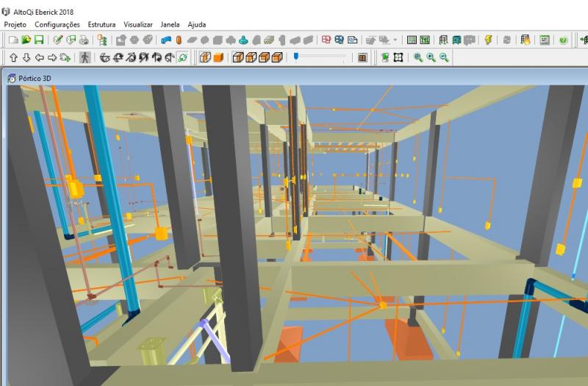
Task: Click the green render icon beside the frame icon
Action: click(385, 58)
